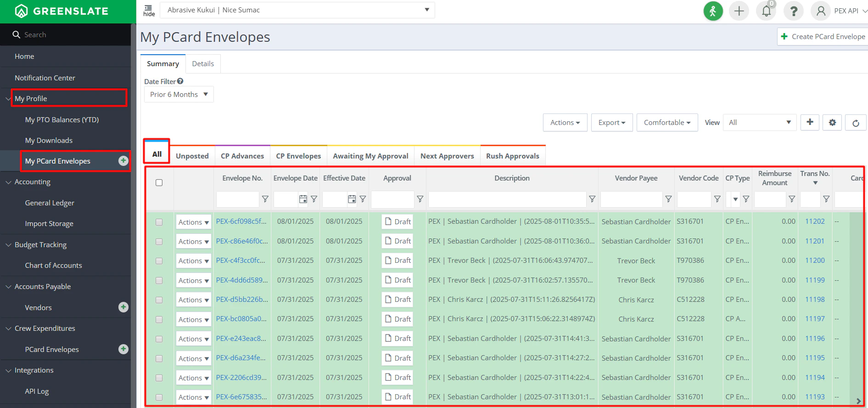This screenshot has width=868, height=408.
Task: Click the Description column filter icon
Action: coord(592,199)
